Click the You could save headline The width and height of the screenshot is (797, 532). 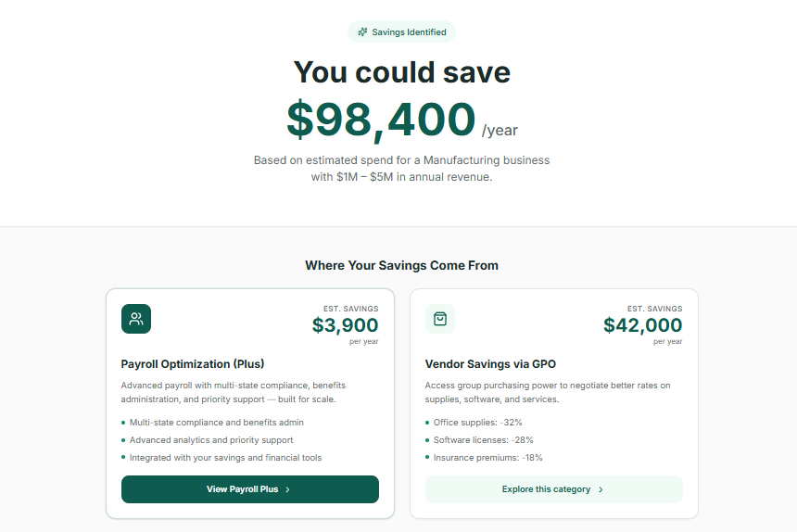[401, 72]
